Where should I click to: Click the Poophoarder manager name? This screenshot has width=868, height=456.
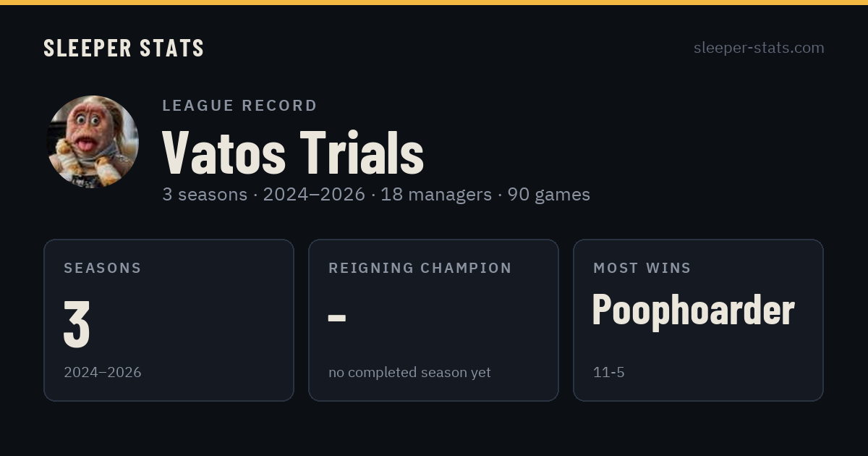tap(693, 310)
